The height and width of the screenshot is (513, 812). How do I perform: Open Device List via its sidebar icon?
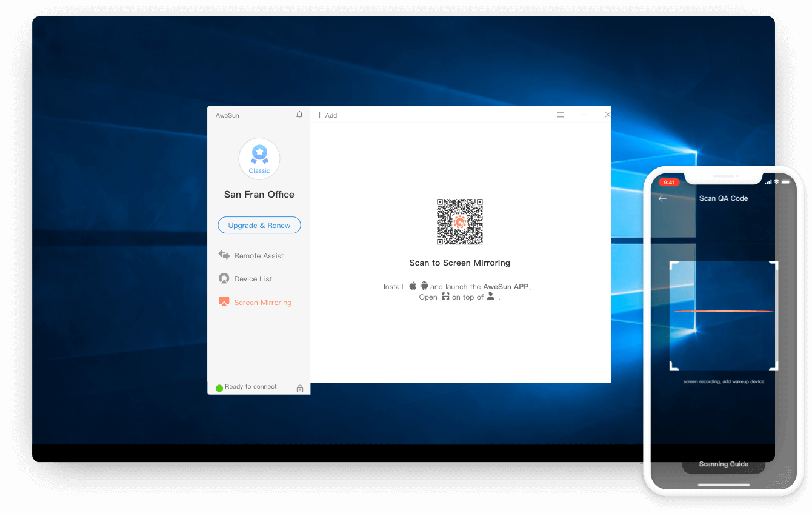click(224, 278)
